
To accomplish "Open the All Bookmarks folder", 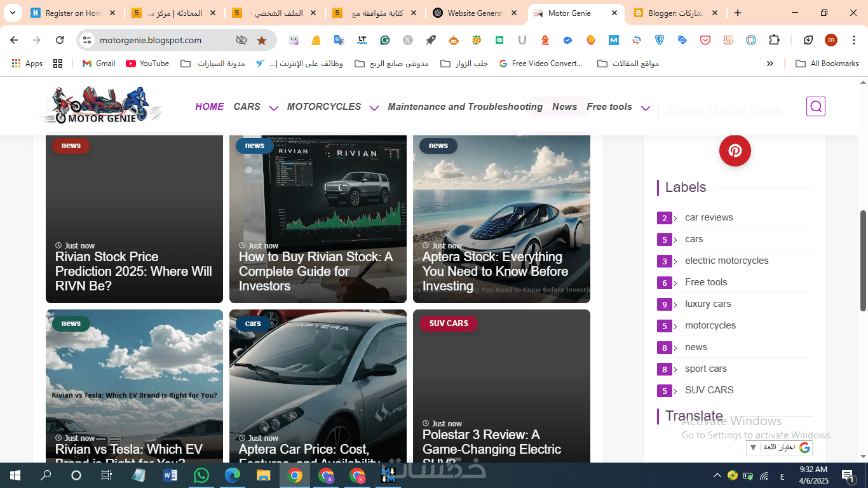I will click(827, 64).
